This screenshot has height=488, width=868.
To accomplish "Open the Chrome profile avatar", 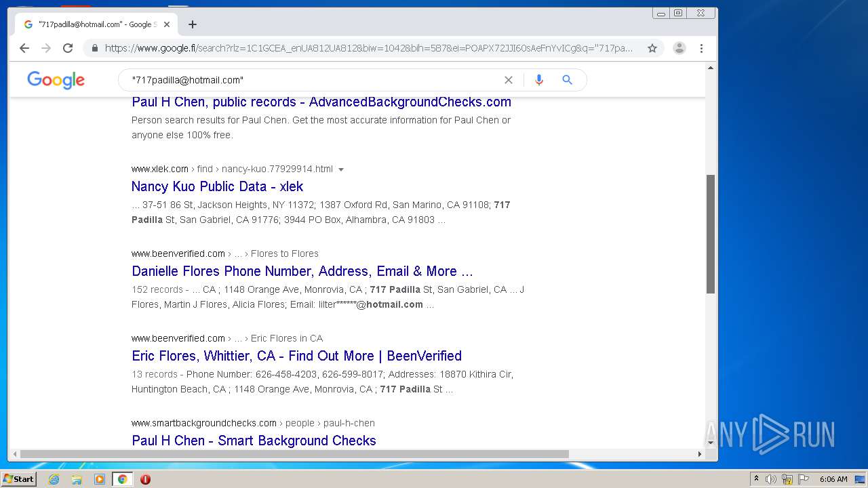I will tap(679, 48).
